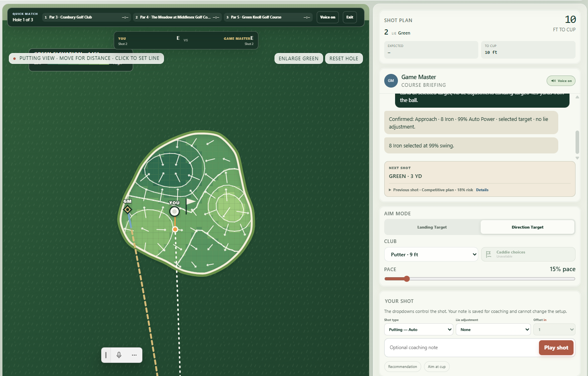This screenshot has width=588, height=376.
Task: Open the Lie adjustment None dropdown
Action: point(493,330)
